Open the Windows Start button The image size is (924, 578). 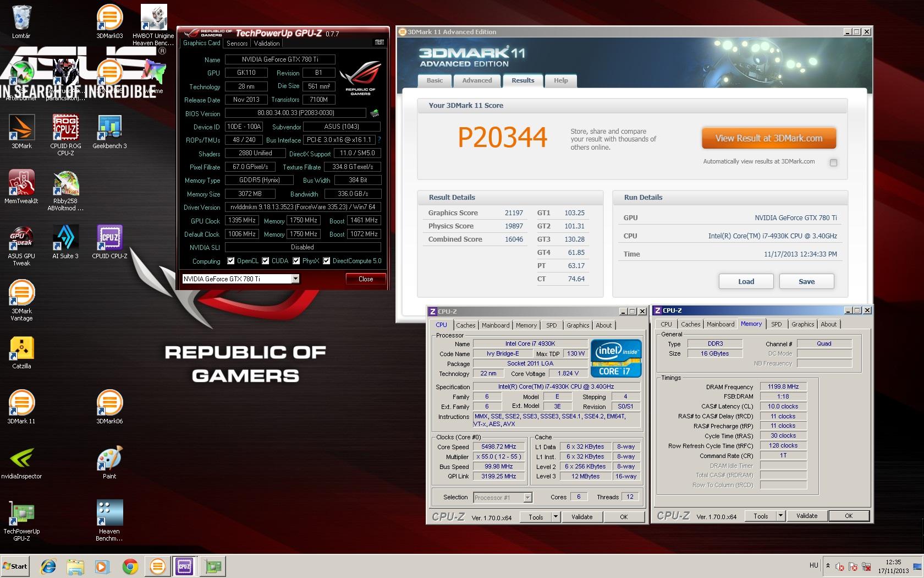point(15,566)
